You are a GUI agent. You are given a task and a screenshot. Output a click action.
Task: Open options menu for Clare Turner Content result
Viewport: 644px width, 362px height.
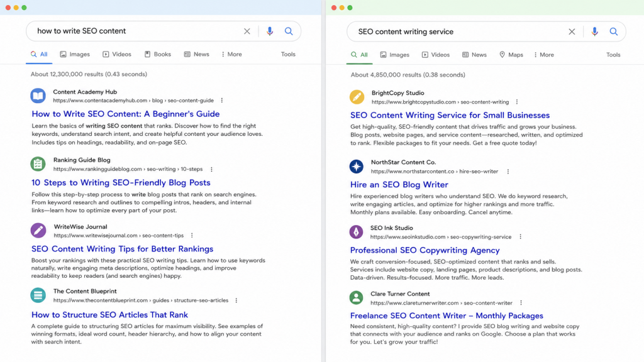click(521, 303)
